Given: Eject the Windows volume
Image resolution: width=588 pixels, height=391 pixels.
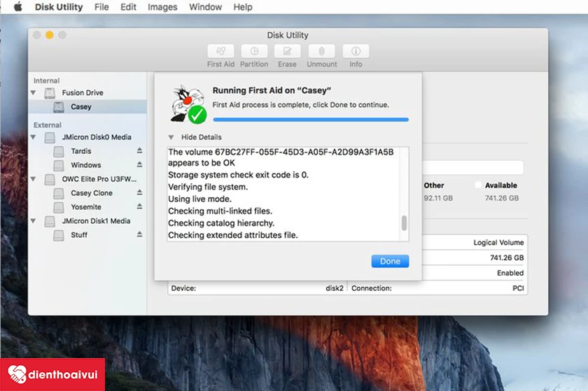Looking at the screenshot, I should [x=139, y=164].
